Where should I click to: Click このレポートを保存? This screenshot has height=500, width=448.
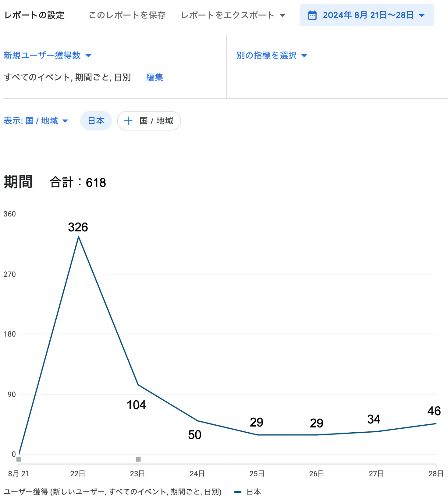[x=127, y=15]
